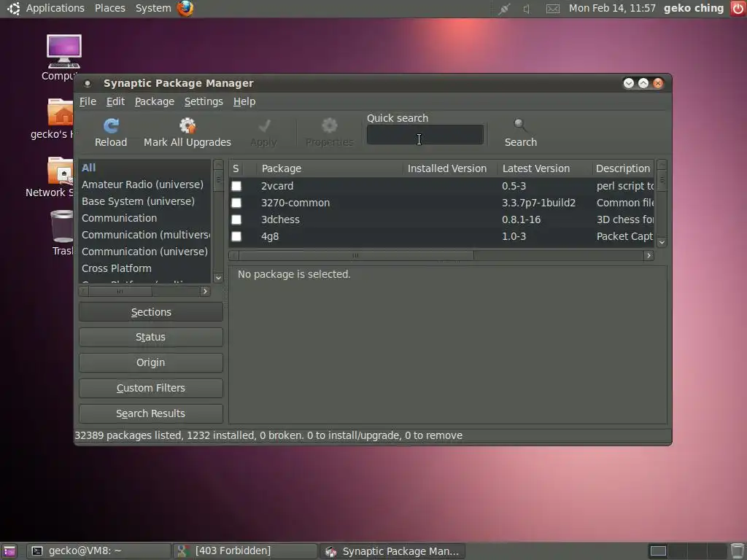Image resolution: width=747 pixels, height=560 pixels.
Task: Toggle checkbox for 3270-common package
Action: [236, 203]
